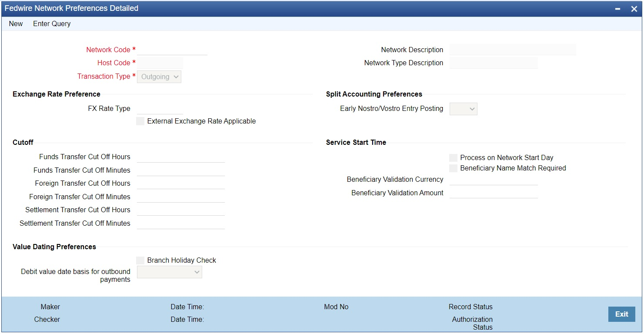Click the Network Code label
This screenshot has height=334, width=644.
pos(108,50)
